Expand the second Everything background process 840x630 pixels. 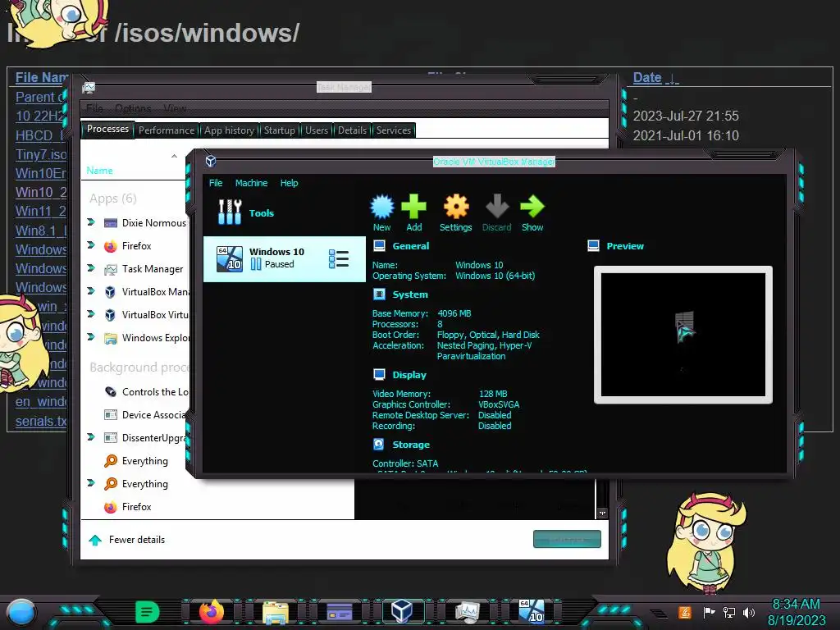(91, 483)
